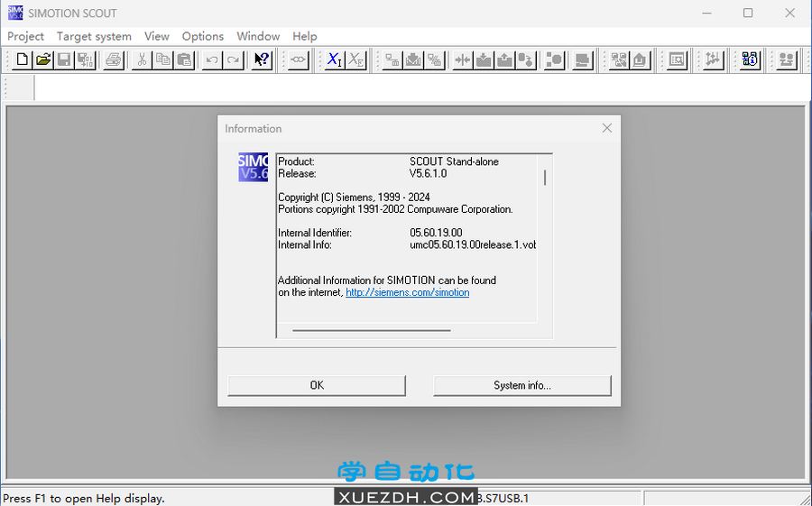Click the download arrow-into-tray icon
Screen dimensions: 812x506
(484, 60)
